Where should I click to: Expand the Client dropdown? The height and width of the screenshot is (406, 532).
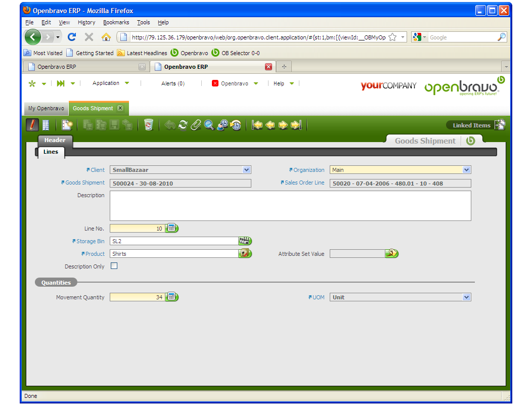click(x=247, y=170)
